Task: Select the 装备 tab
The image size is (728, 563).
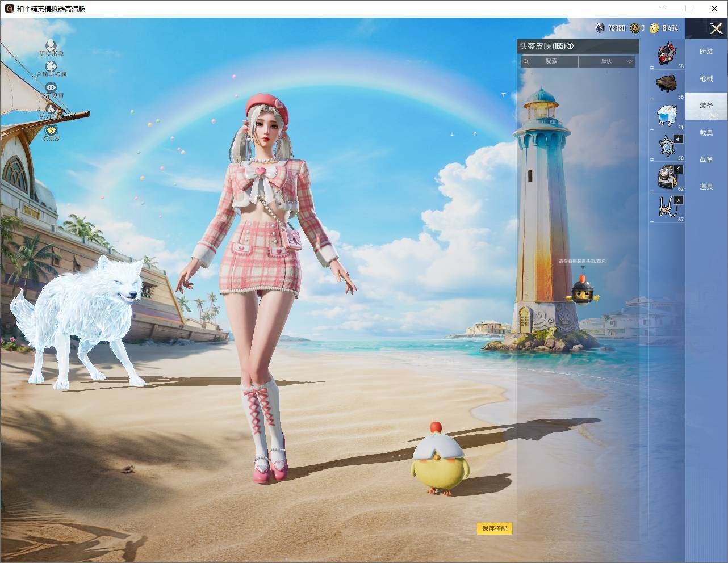Action: [x=706, y=106]
